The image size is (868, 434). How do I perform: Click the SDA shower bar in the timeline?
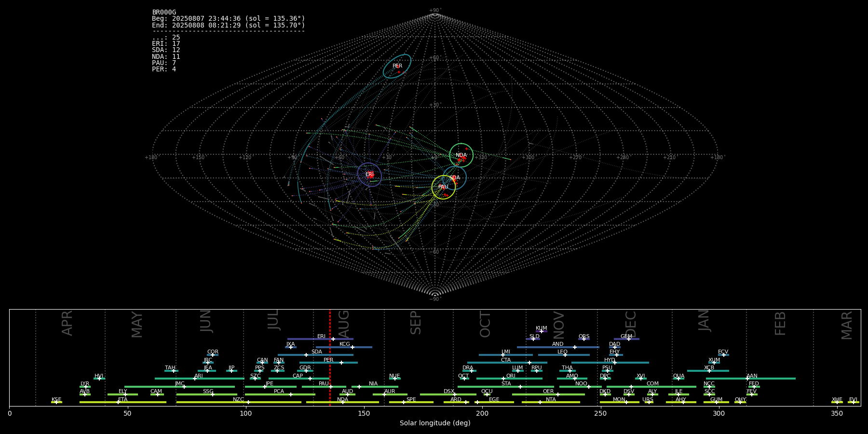315,355
